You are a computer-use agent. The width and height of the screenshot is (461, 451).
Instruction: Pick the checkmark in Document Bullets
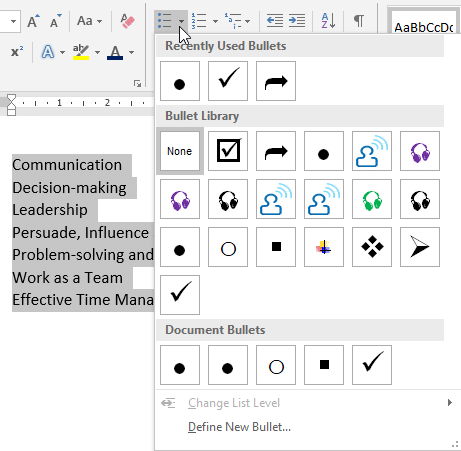coord(372,365)
